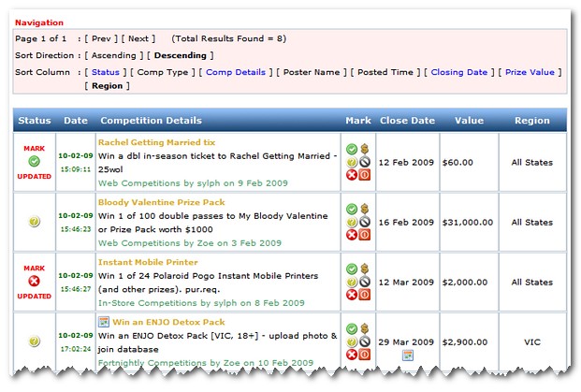Click red X status icon for Instant Mobile Printer
581x392 pixels.
34,282
